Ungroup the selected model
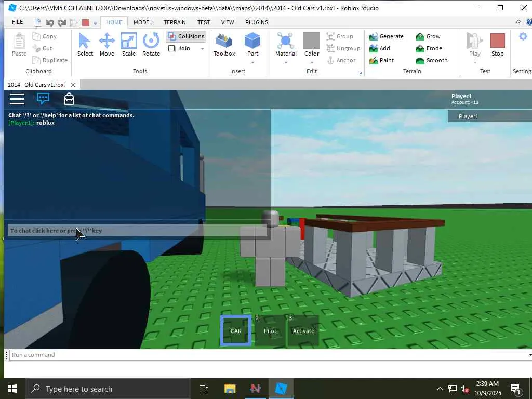 [x=343, y=48]
